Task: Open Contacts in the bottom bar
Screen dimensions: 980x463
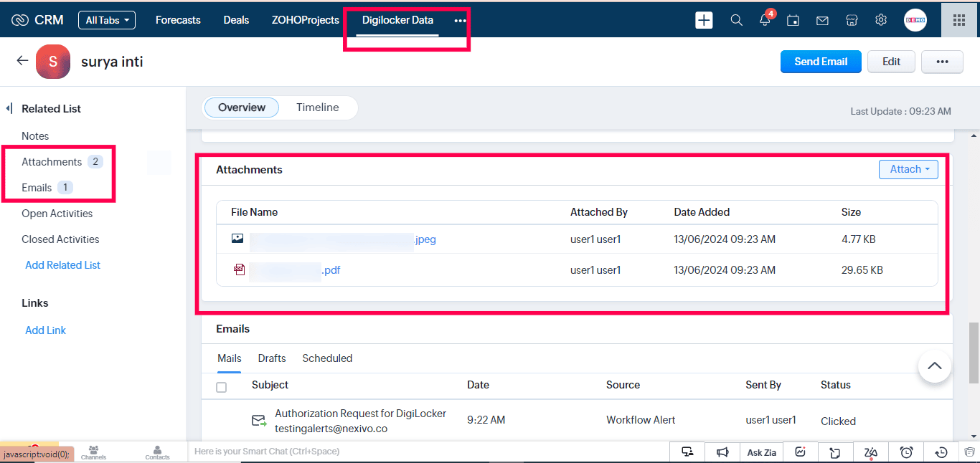Action: pos(157,452)
